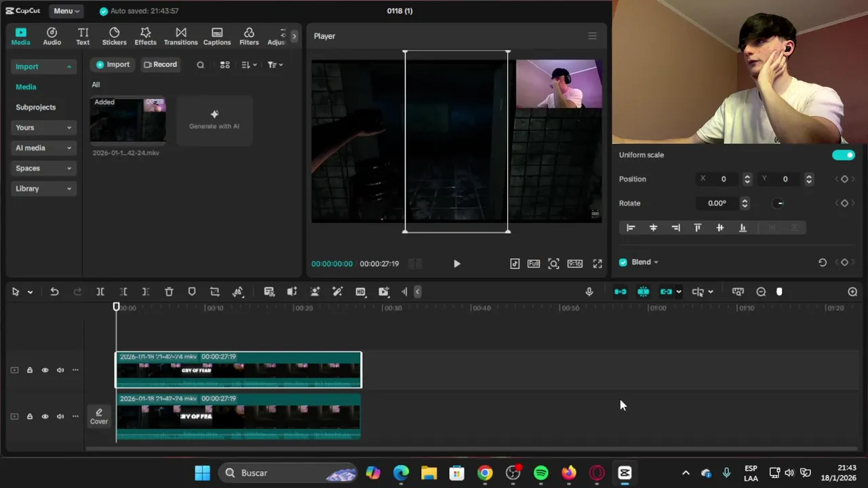Open the Captions tab
This screenshot has height=488, width=868.
click(x=217, y=37)
